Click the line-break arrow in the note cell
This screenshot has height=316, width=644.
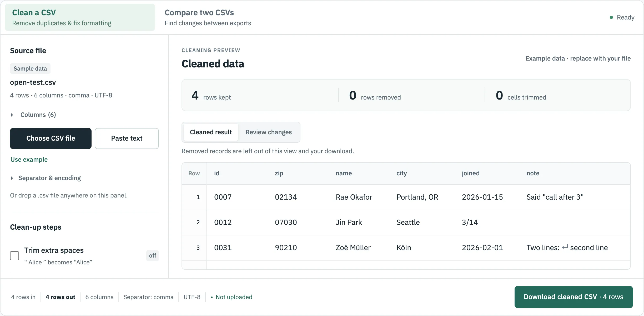(565, 248)
